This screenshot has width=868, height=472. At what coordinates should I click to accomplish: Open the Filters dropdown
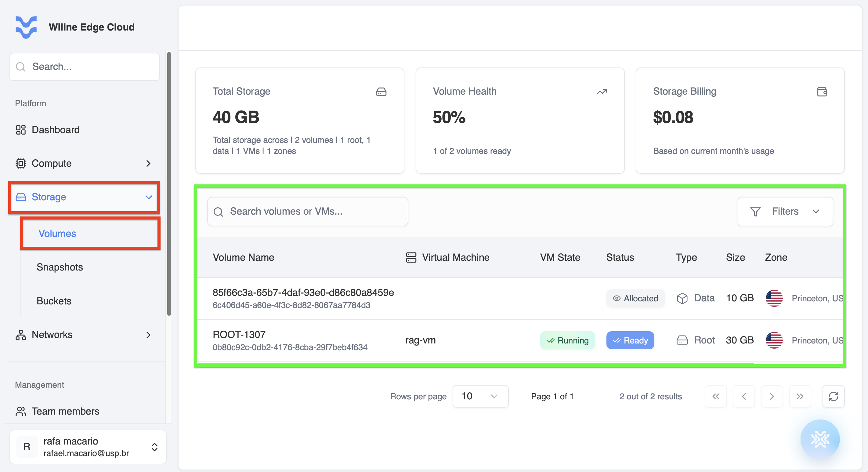785,211
